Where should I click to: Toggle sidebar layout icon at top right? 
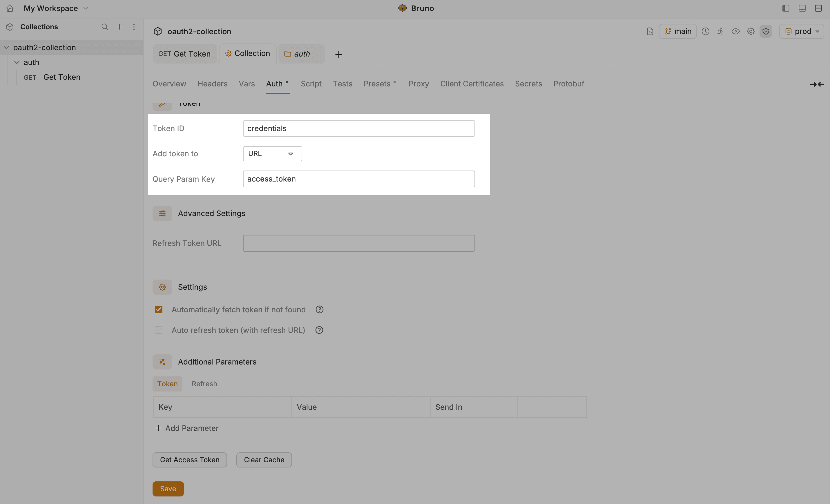coord(786,8)
